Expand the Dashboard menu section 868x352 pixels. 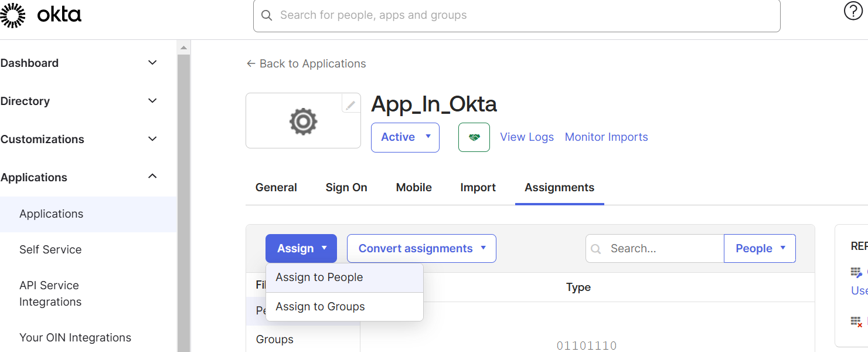(x=152, y=63)
